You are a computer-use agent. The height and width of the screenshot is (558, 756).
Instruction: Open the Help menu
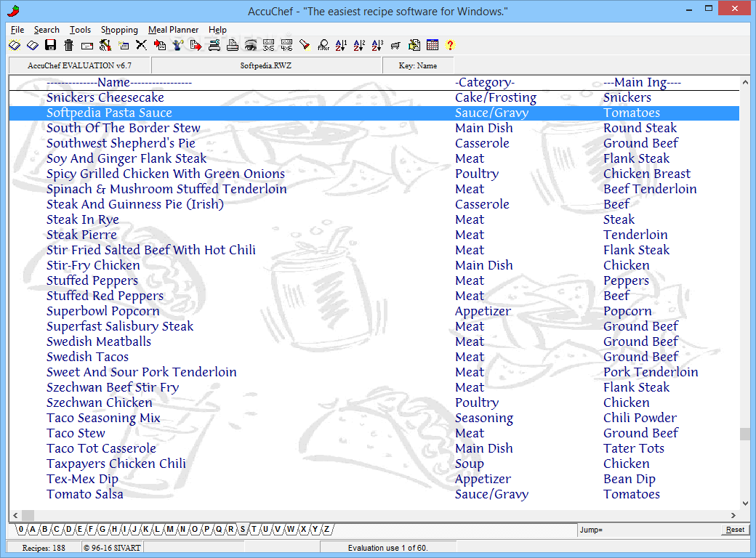(217, 30)
